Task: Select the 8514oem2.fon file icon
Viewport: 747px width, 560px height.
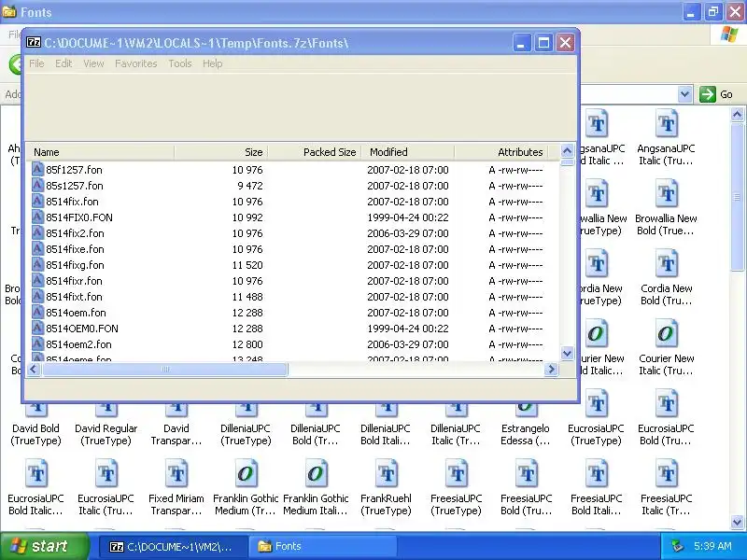Action: [x=37, y=343]
